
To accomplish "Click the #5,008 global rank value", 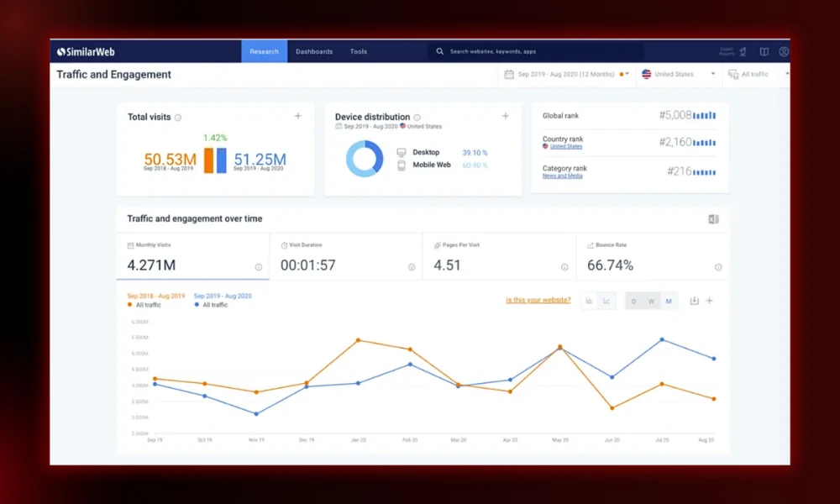I will [x=675, y=115].
